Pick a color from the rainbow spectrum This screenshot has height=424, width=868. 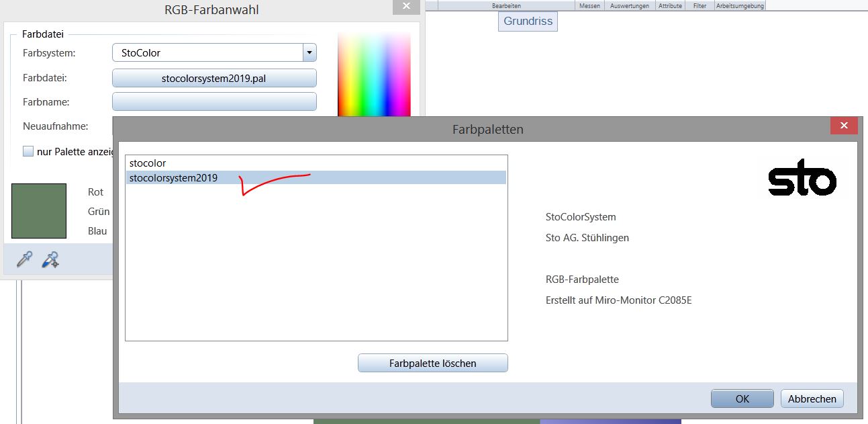361,74
